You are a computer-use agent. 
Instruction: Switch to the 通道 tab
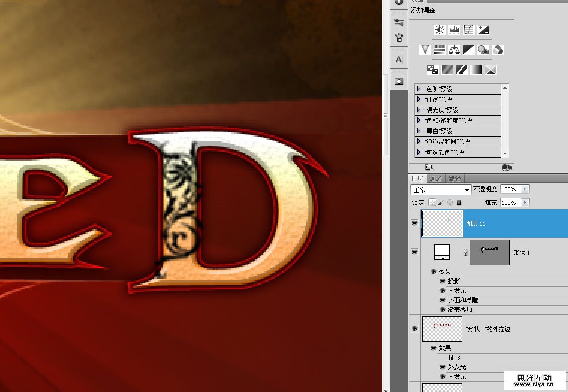(x=436, y=178)
